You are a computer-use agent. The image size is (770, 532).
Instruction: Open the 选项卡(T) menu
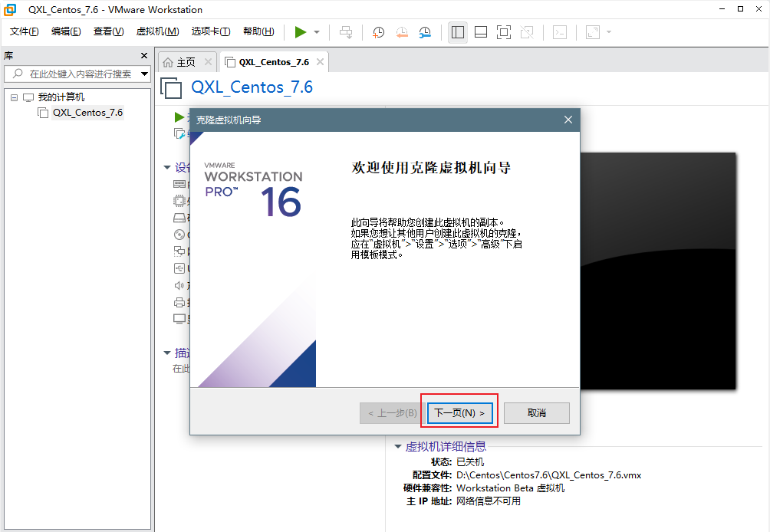tap(211, 31)
